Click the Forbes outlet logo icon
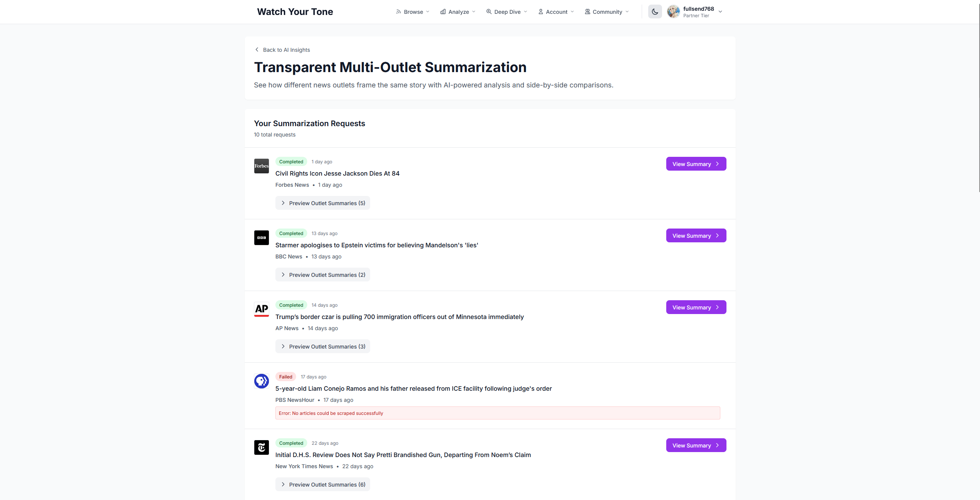 [262, 166]
